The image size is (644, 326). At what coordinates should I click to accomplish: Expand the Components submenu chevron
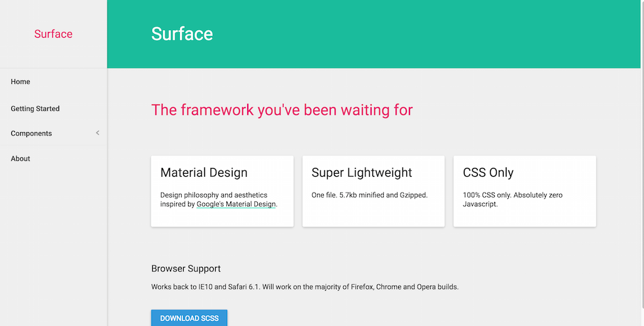point(97,133)
